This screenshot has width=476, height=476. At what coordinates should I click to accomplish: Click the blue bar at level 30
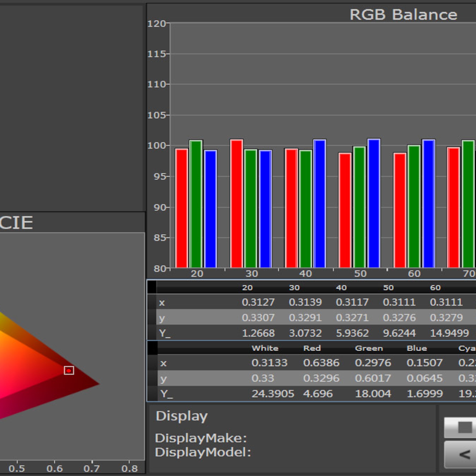265,209
